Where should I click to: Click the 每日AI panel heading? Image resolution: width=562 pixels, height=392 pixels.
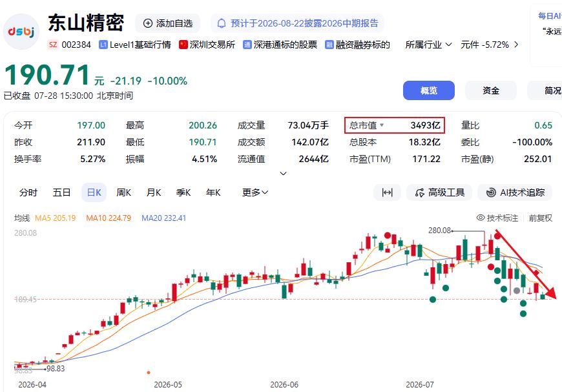click(x=550, y=15)
